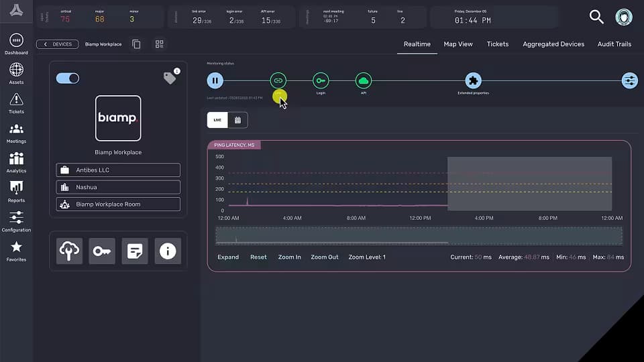Click the QR code icon
644x362 pixels.
tap(160, 44)
